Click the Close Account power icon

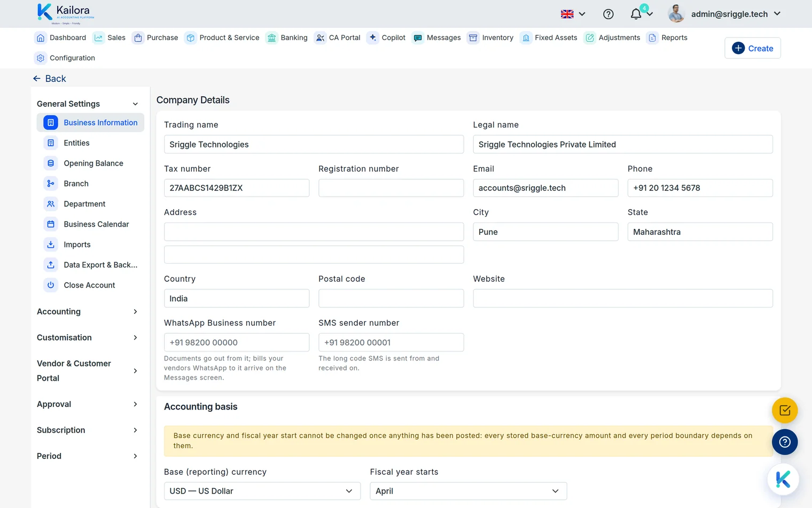pos(51,286)
